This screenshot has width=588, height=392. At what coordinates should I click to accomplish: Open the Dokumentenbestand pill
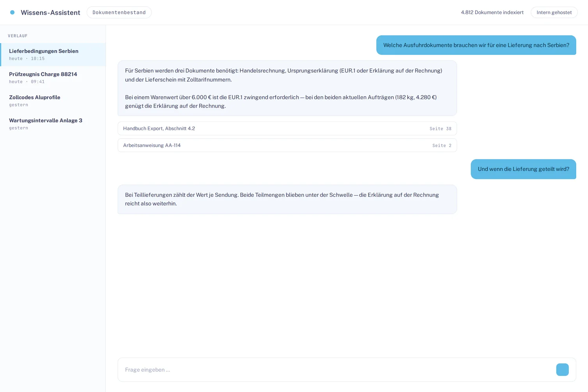pyautogui.click(x=119, y=13)
